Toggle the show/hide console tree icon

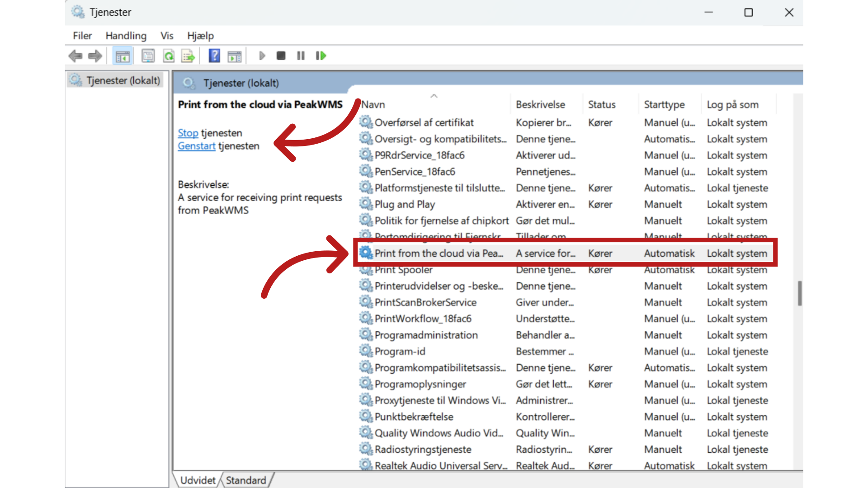click(123, 56)
